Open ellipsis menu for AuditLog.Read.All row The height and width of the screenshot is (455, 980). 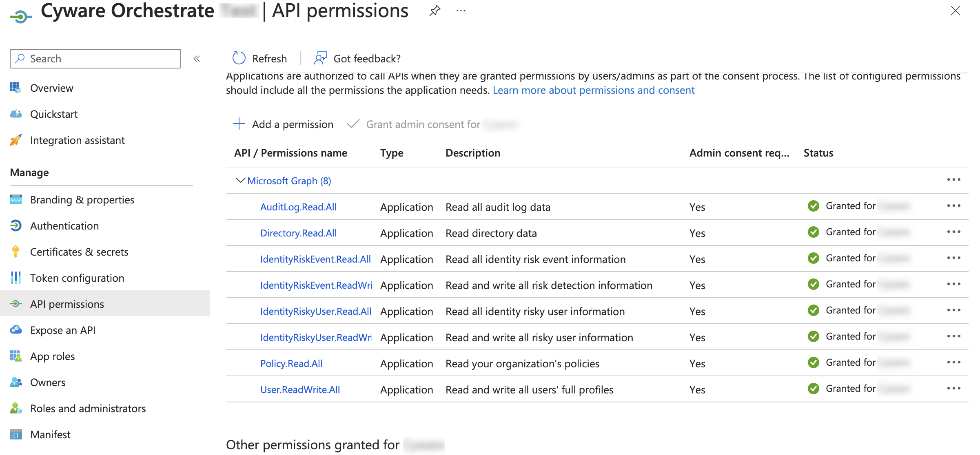tap(954, 206)
